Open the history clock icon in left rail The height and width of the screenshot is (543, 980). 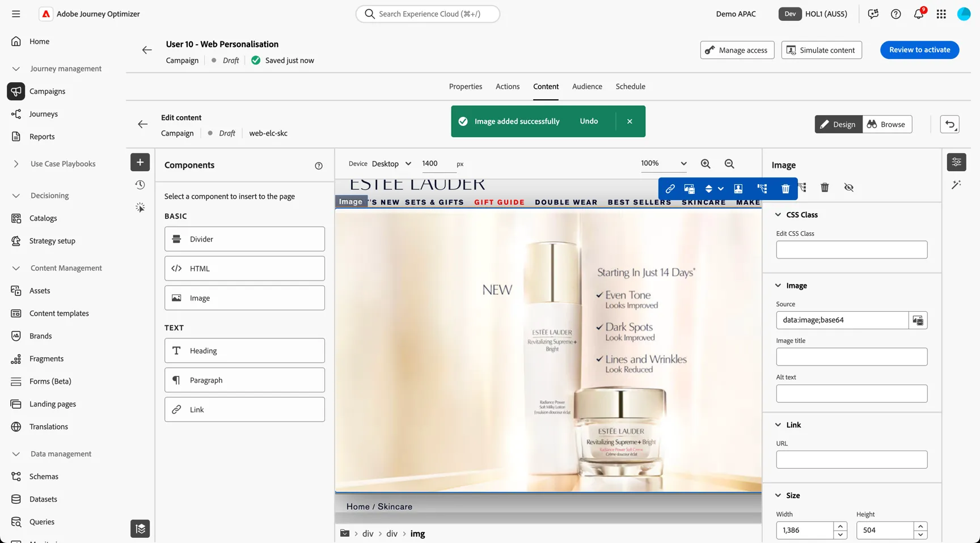140,185
